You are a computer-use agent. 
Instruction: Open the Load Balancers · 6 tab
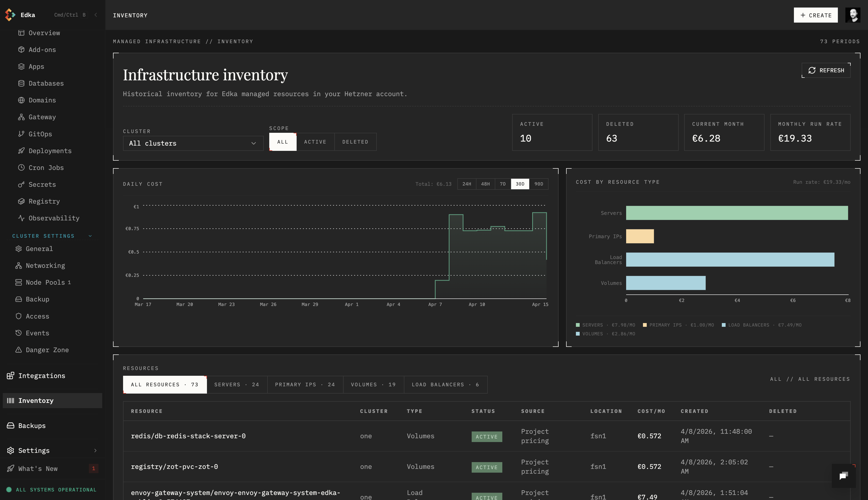445,385
